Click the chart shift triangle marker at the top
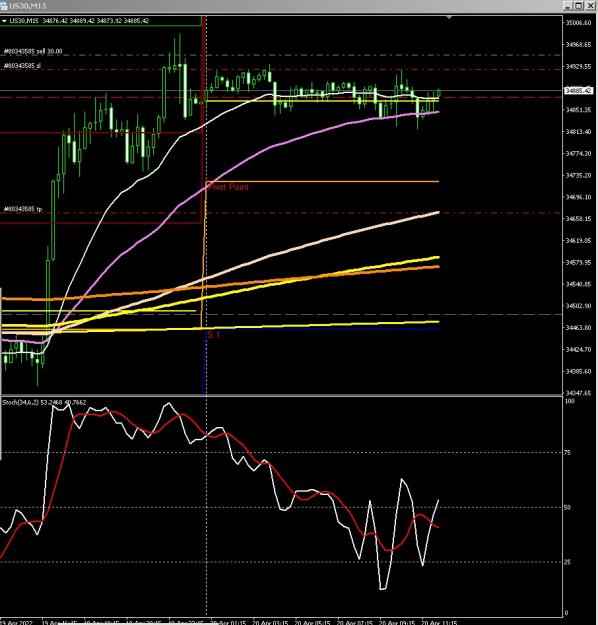Viewport: 598px width, 625px height. [449, 18]
